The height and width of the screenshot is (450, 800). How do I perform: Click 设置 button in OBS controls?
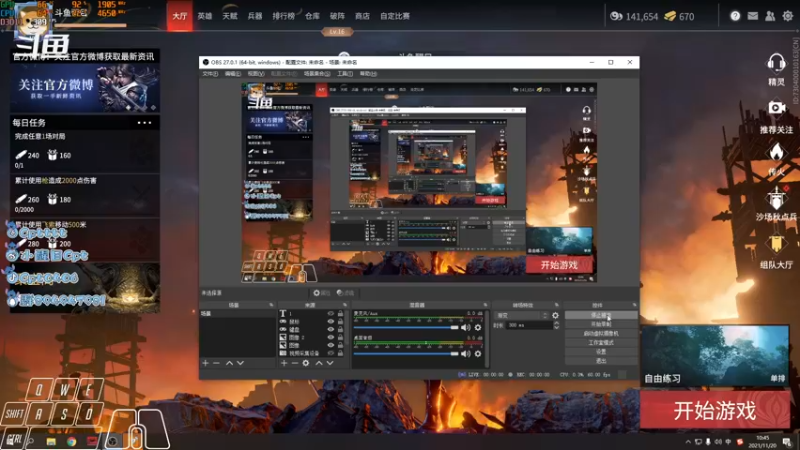click(x=601, y=352)
